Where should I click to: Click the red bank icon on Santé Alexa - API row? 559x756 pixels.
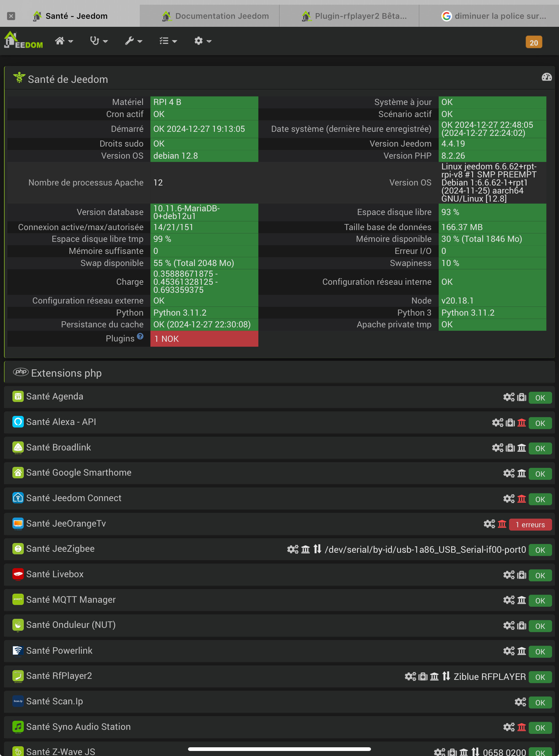pos(522,423)
